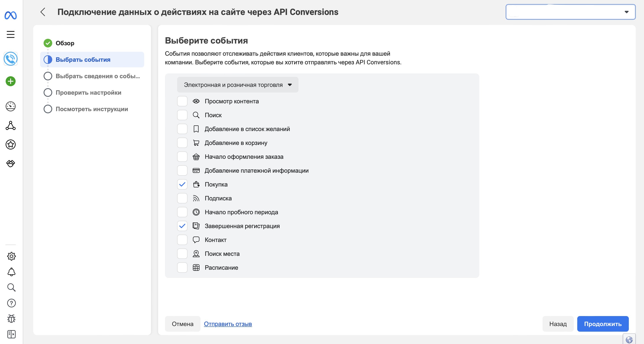
Task: Open notifications bell icon
Action: click(x=11, y=272)
